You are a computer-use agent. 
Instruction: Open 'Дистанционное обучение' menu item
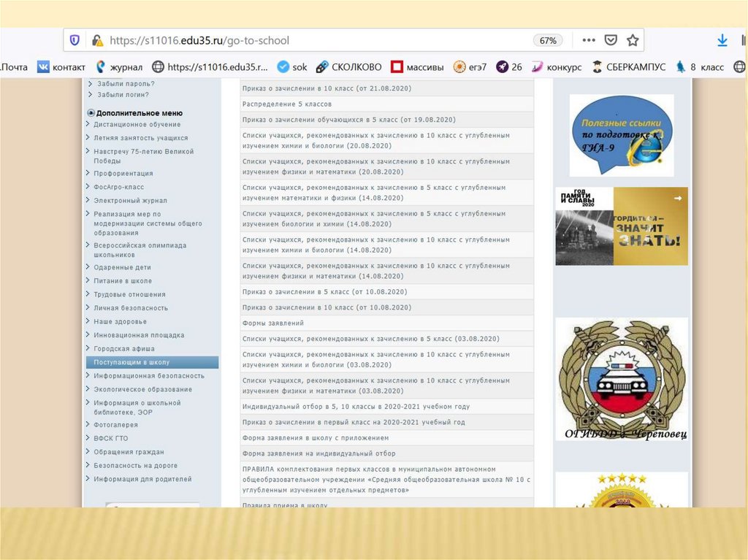[x=137, y=125]
